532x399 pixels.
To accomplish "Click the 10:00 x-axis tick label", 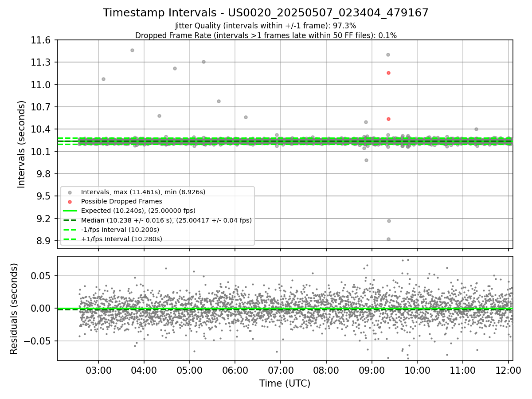I will coord(417,370).
